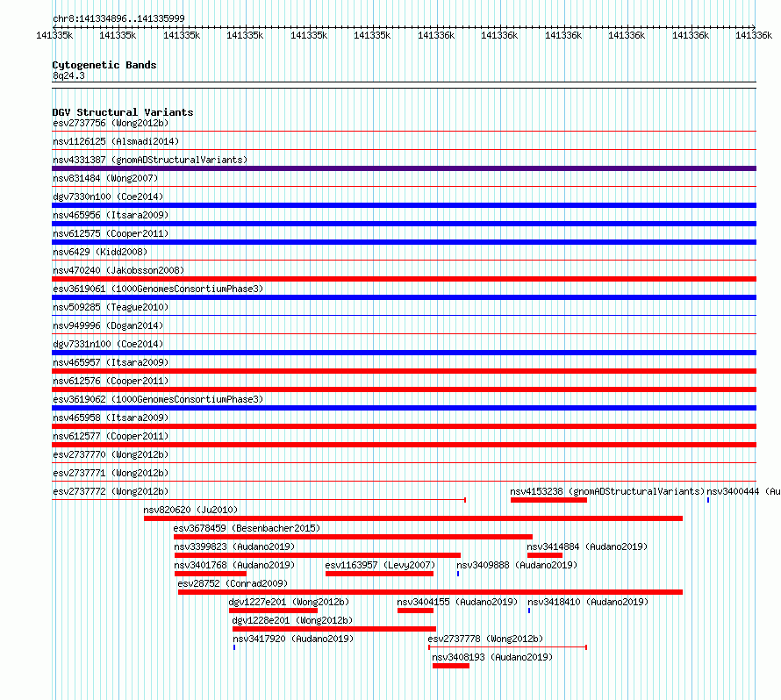781x700 pixels.
Task: Select the small blue nsv3418410 marker
Action: tap(529, 611)
